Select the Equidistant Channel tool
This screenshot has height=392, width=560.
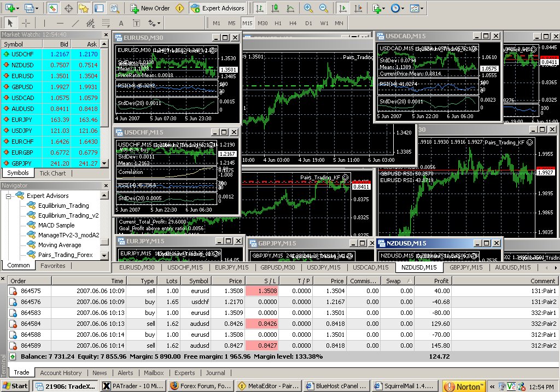[x=90, y=23]
